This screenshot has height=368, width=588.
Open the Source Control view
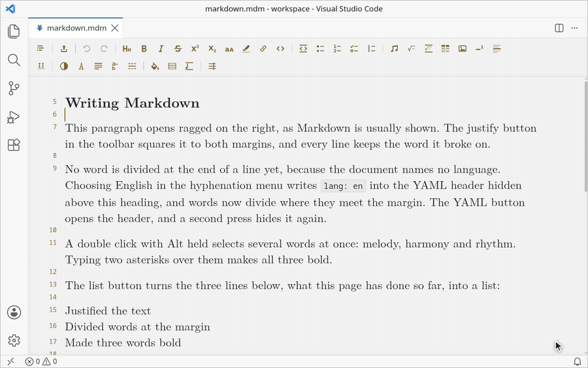coord(14,88)
